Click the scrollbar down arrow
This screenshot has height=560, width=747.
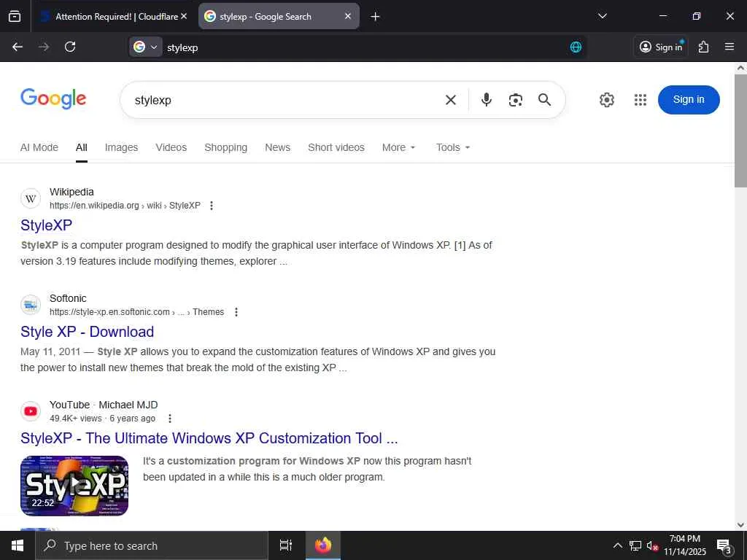tap(740, 525)
